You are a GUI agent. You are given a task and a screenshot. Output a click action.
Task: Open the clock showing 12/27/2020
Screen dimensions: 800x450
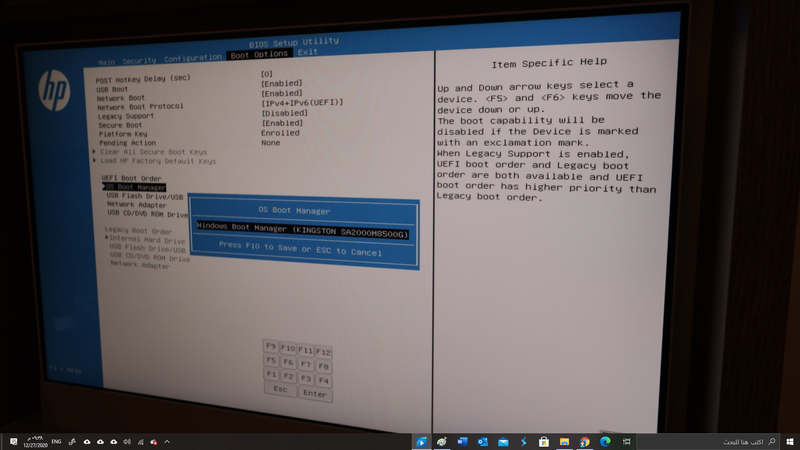point(35,442)
